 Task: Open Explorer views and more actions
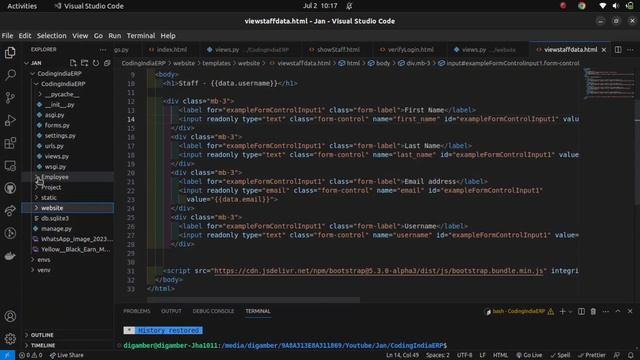click(x=102, y=49)
